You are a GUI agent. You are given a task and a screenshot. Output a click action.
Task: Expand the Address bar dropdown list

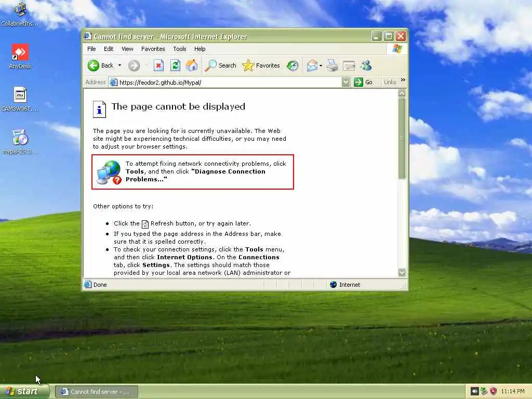pyautogui.click(x=345, y=82)
